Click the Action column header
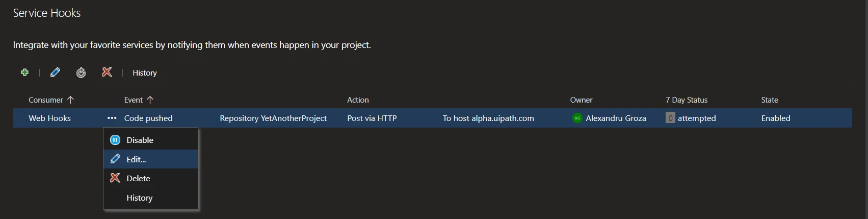The height and width of the screenshot is (219, 868). tap(358, 100)
